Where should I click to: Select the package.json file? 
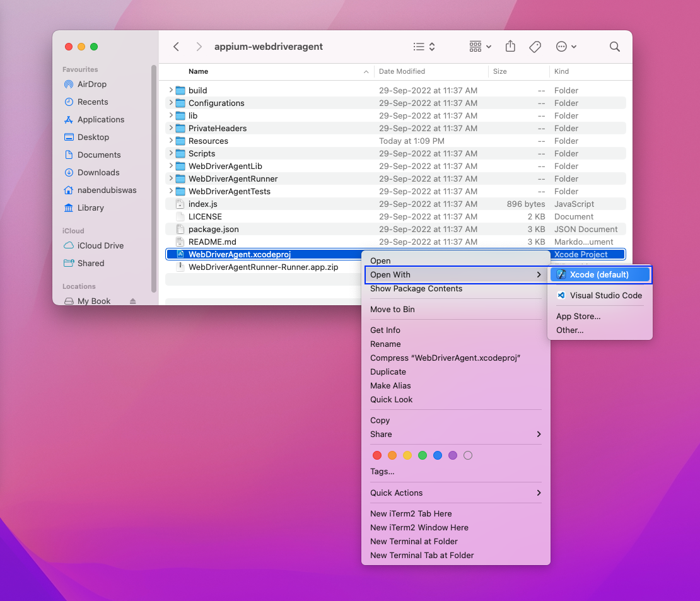click(x=395, y=229)
